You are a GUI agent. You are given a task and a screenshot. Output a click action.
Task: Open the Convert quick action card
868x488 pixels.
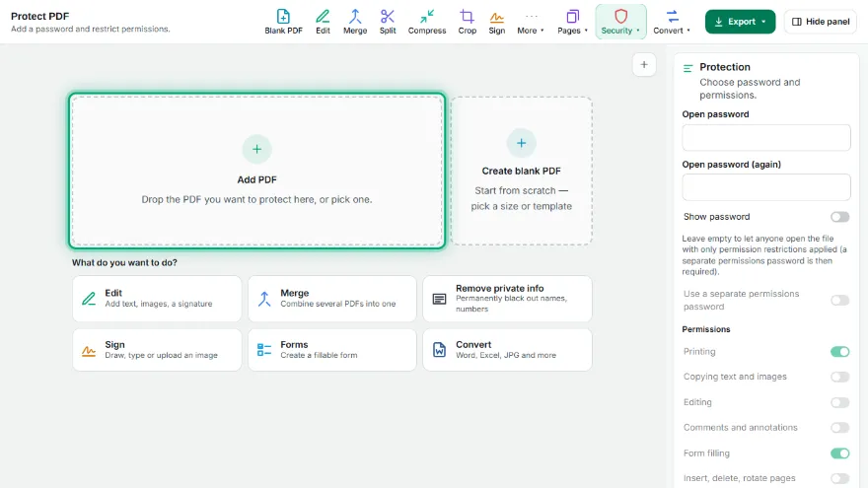click(x=507, y=350)
